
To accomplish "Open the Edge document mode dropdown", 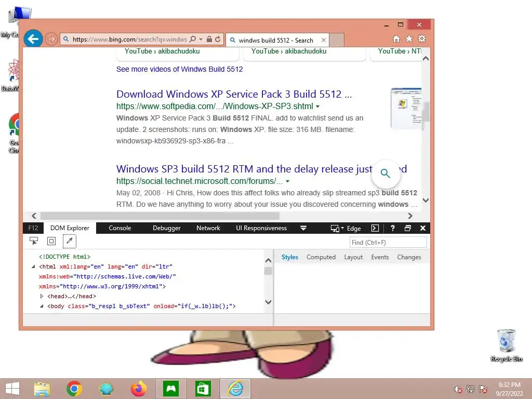I will pyautogui.click(x=345, y=229).
